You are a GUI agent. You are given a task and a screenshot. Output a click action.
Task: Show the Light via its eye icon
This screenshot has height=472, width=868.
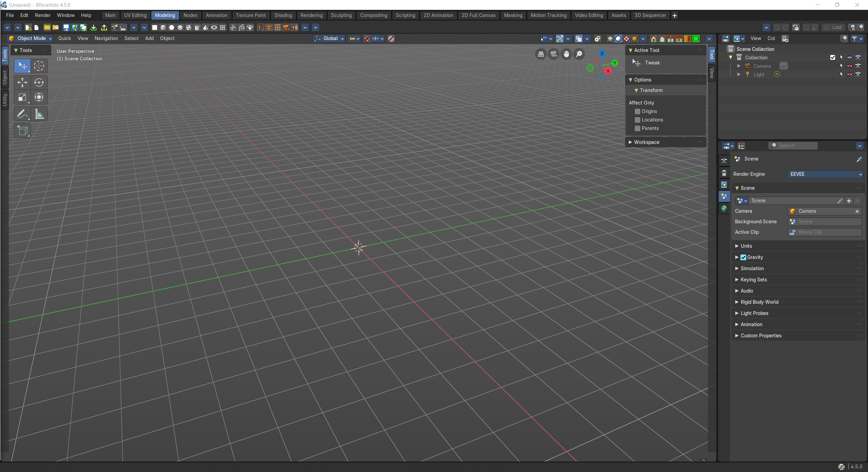850,74
